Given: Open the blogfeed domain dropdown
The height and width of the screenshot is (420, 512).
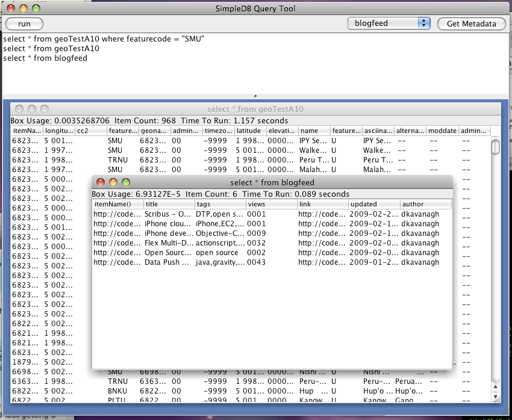Looking at the screenshot, I should [x=389, y=23].
